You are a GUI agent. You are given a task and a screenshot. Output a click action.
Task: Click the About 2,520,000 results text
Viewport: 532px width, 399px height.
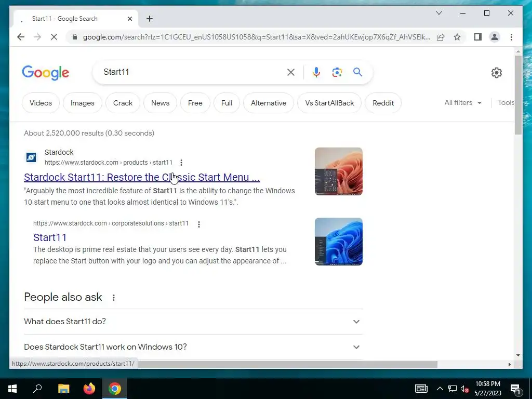(x=89, y=133)
